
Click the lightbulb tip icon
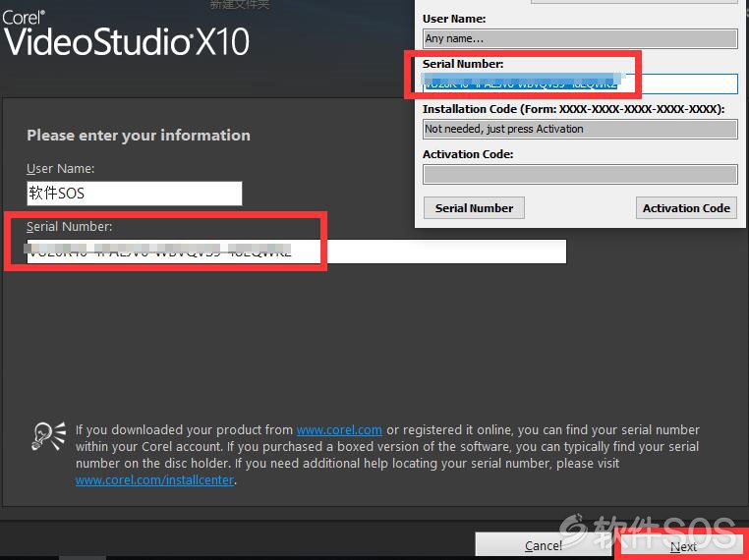click(48, 435)
